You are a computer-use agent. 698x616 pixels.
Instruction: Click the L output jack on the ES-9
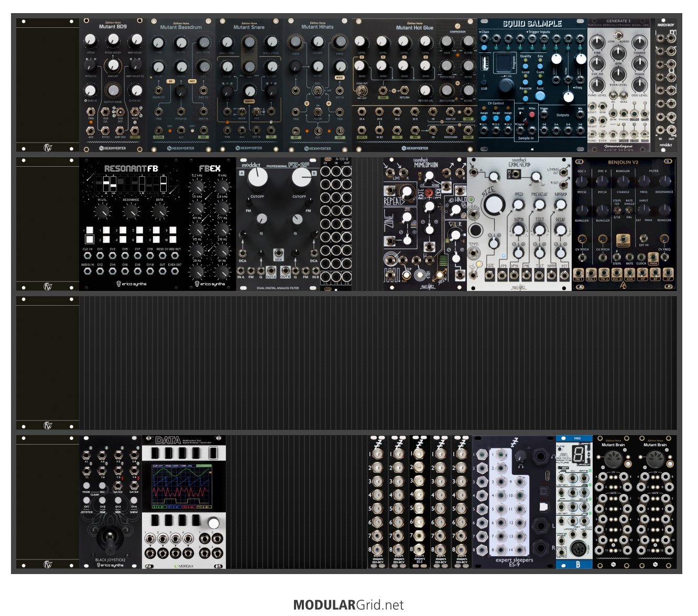[x=541, y=525]
